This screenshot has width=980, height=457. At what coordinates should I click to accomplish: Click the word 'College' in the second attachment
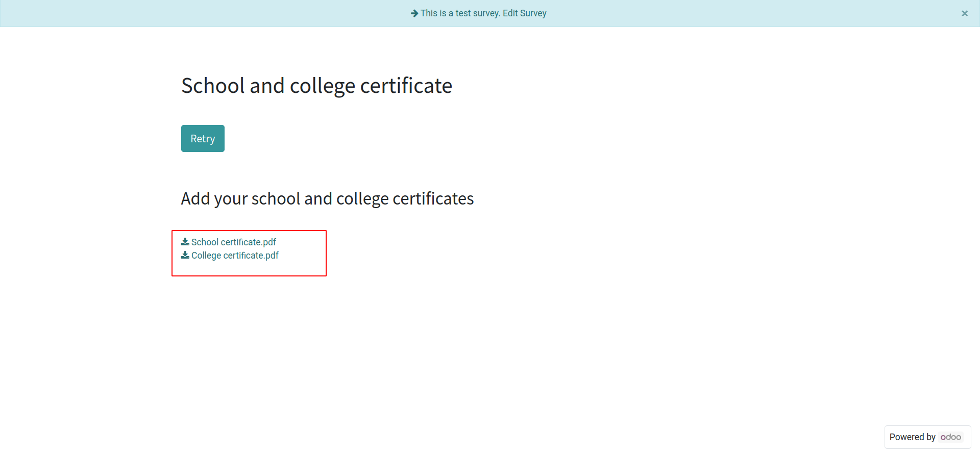click(x=206, y=256)
